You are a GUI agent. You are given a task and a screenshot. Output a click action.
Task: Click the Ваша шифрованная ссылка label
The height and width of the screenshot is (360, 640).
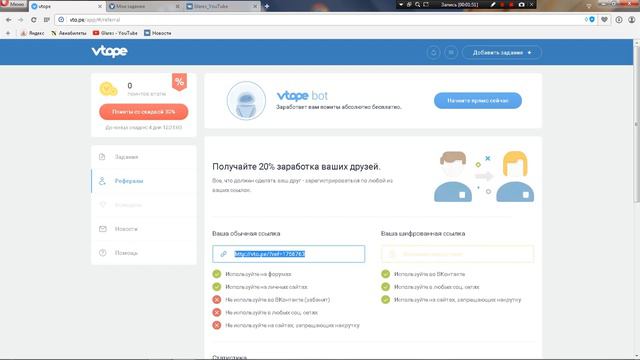423,233
